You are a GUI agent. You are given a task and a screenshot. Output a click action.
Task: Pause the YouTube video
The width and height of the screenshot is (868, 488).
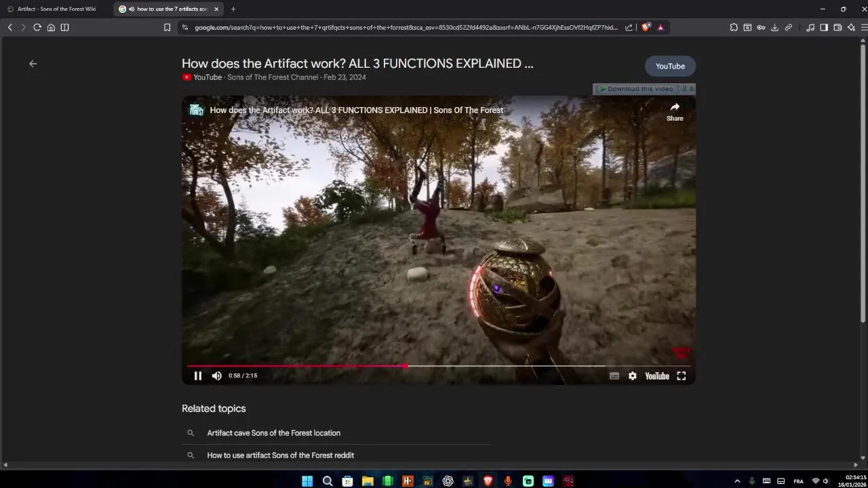point(198,375)
